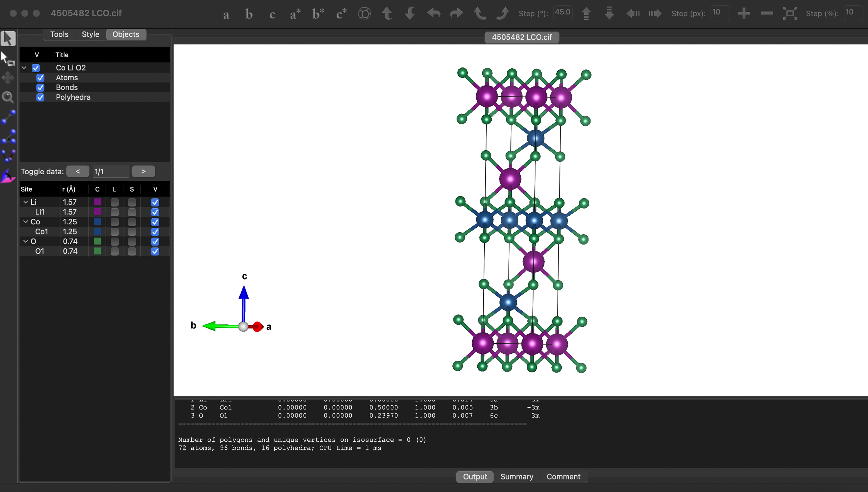The image size is (868, 492).
Task: Click next toggle data button
Action: coord(143,172)
